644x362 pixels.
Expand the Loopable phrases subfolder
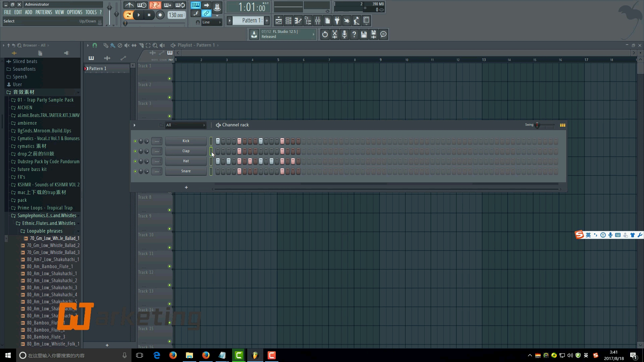pos(44,230)
